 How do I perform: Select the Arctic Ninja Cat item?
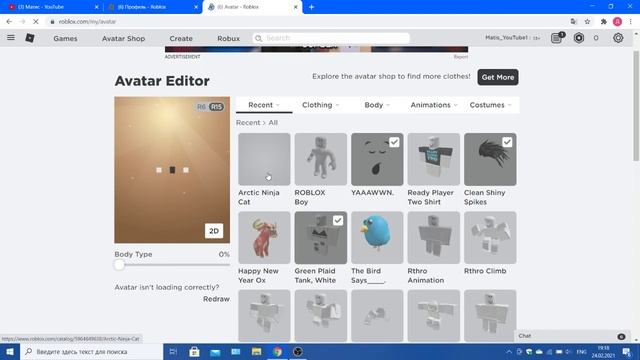click(264, 159)
